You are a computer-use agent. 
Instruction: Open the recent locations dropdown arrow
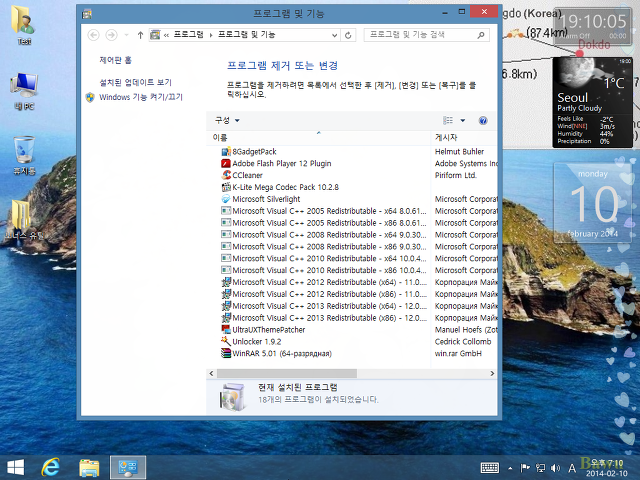coord(127,35)
